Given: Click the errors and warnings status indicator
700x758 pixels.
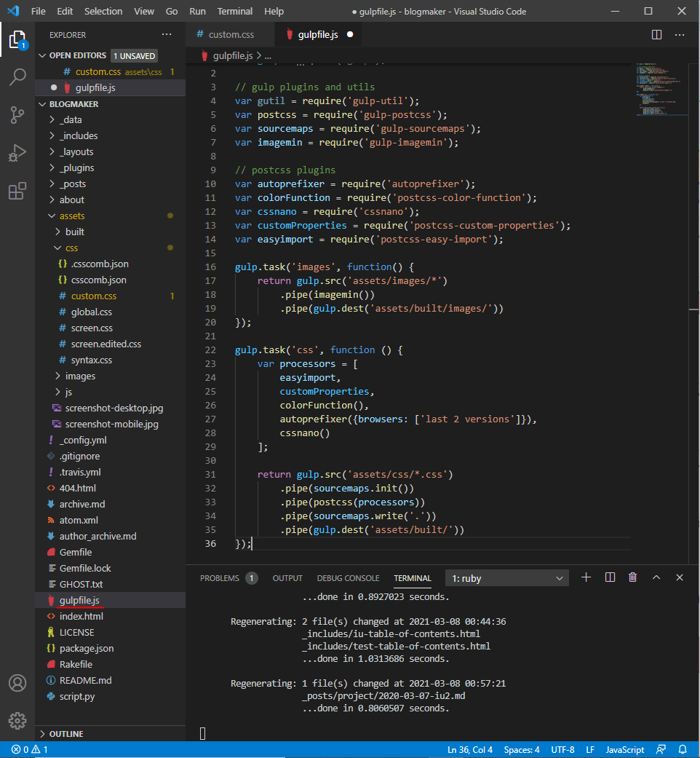Looking at the screenshot, I should point(29,749).
